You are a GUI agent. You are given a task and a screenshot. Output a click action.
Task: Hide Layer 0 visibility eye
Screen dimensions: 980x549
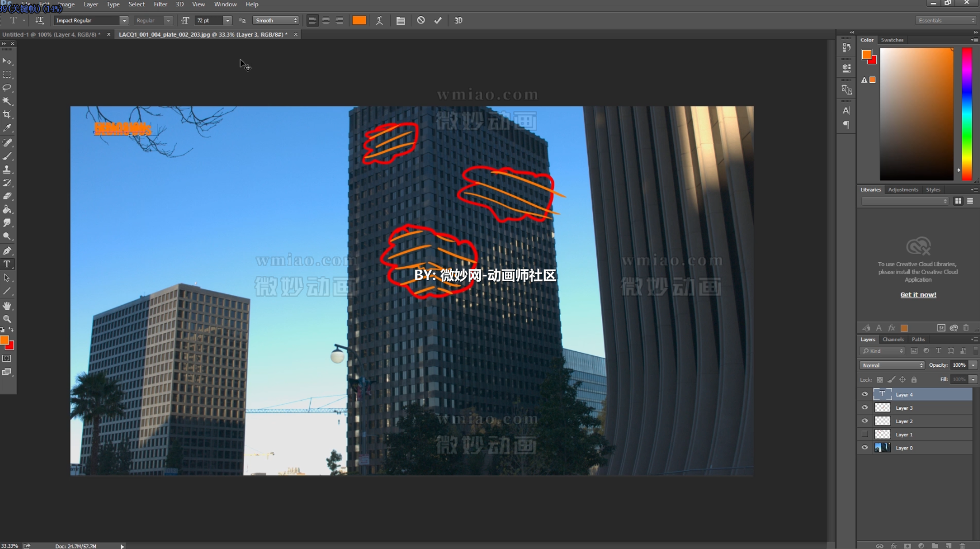865,448
